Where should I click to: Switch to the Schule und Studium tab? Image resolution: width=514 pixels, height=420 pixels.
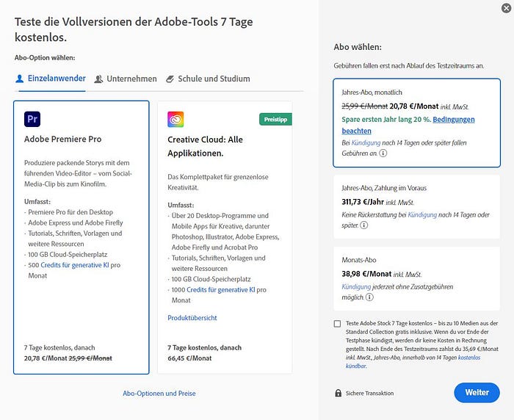(209, 79)
